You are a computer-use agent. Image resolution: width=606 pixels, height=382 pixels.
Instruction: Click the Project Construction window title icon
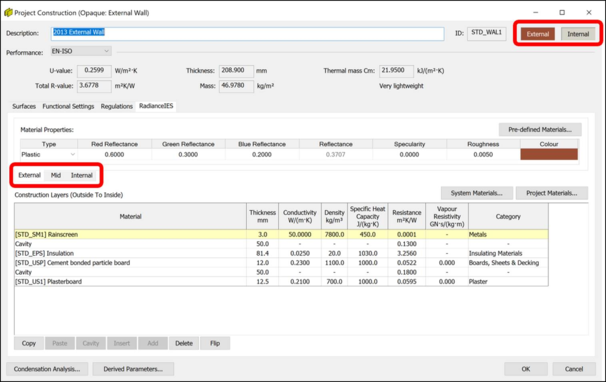tap(8, 12)
